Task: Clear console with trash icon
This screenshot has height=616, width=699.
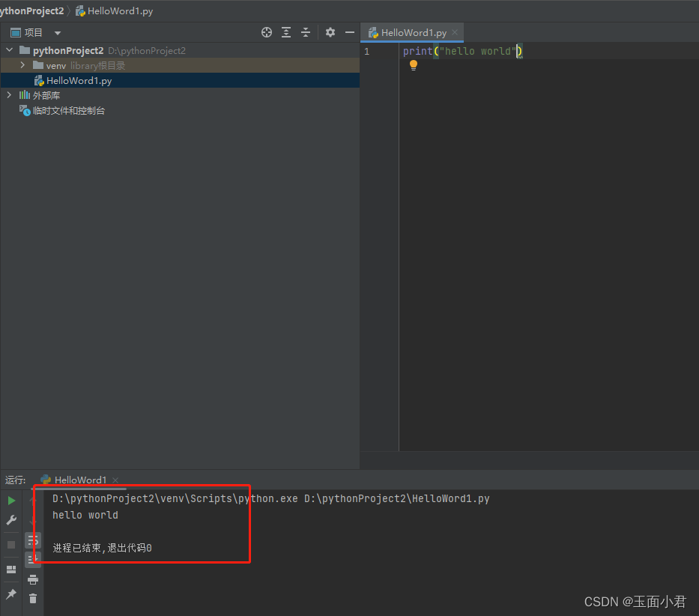Action: 33,598
